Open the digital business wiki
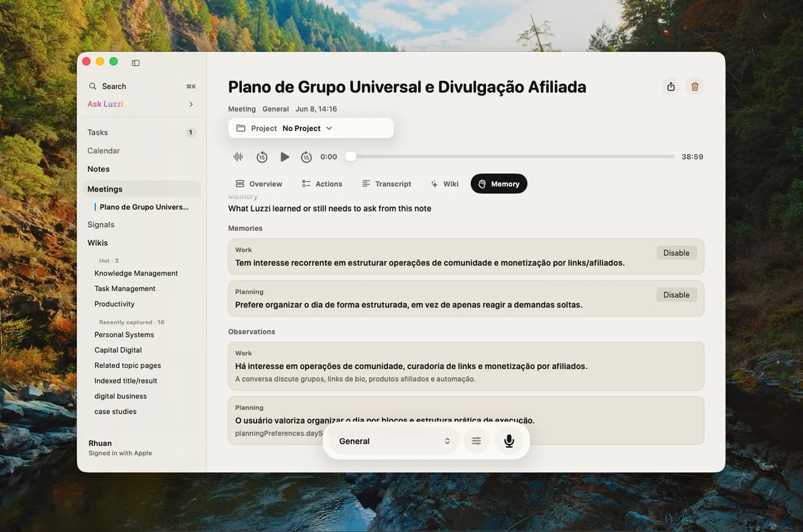Image resolution: width=803 pixels, height=532 pixels. click(120, 396)
